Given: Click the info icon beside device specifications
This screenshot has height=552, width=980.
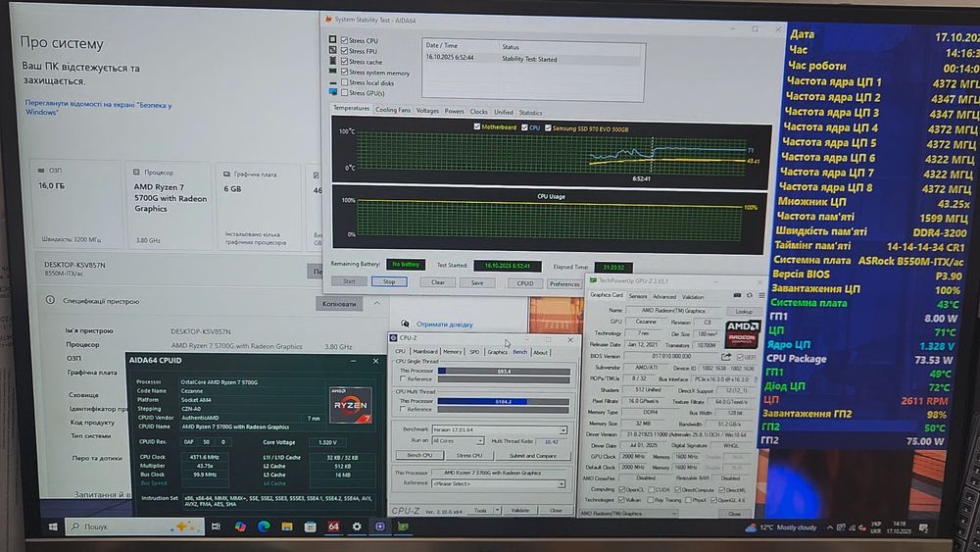Looking at the screenshot, I should (x=50, y=300).
